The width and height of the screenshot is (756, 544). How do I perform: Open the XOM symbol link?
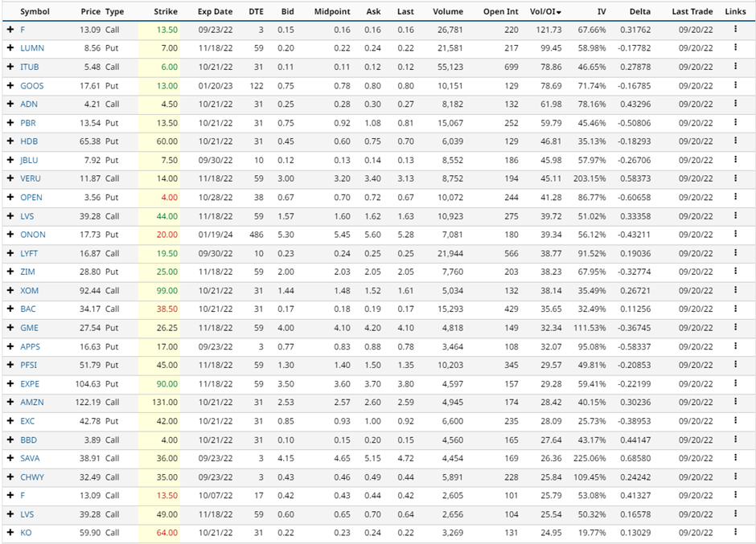point(30,291)
